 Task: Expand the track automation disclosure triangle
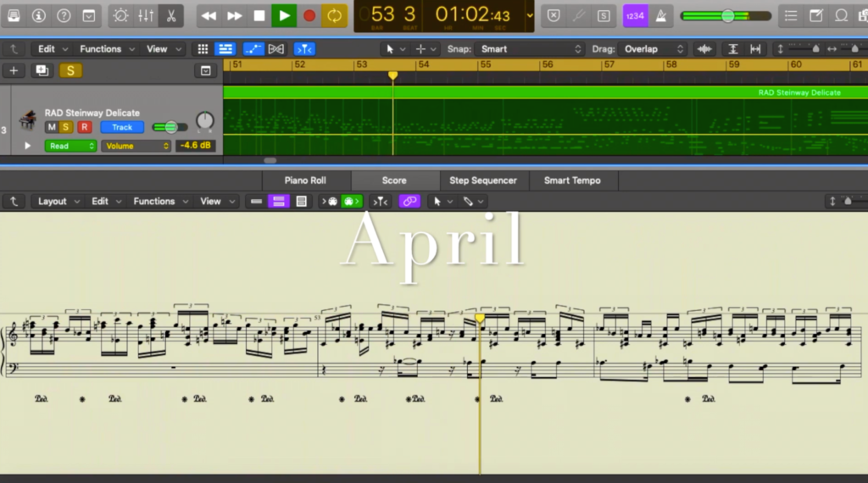[x=27, y=146]
